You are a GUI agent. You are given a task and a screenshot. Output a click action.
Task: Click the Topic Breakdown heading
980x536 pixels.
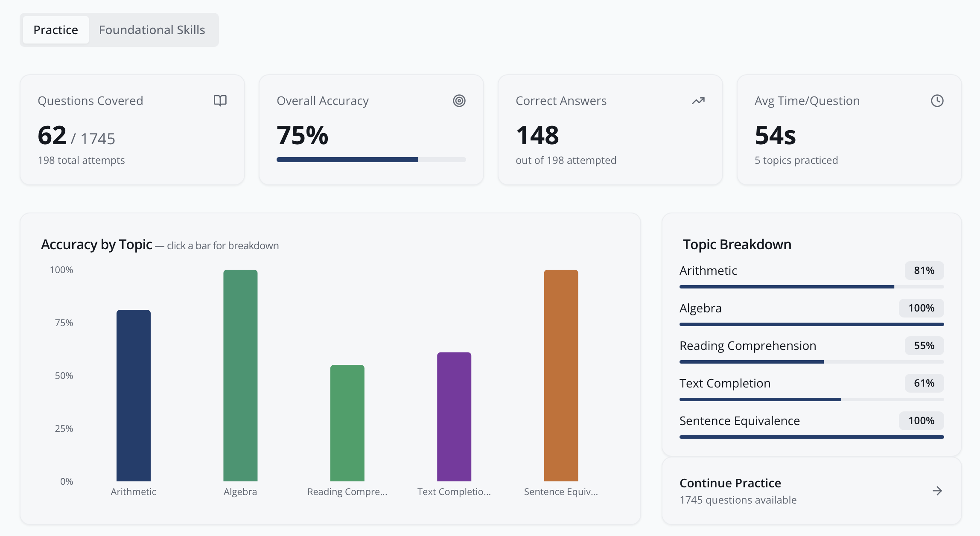(x=737, y=245)
